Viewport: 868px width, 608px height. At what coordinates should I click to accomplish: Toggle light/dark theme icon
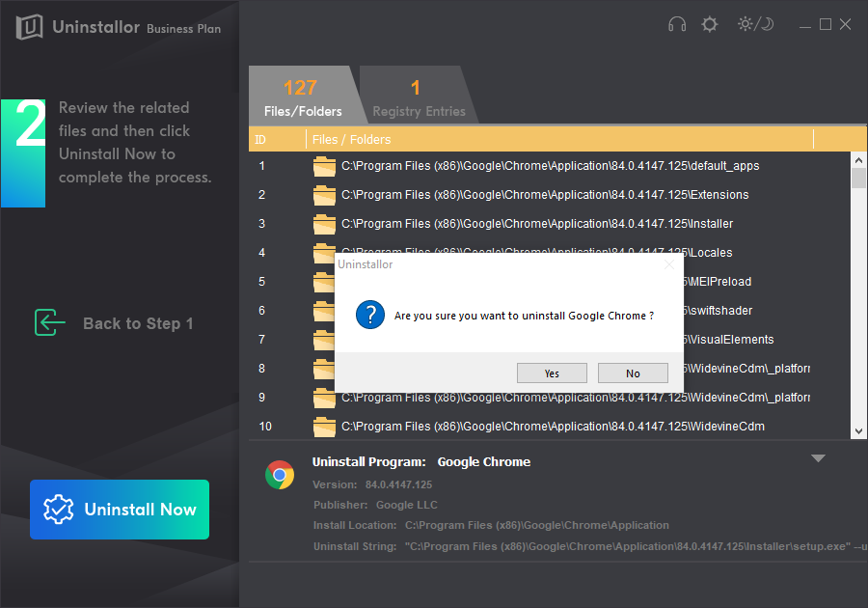pyautogui.click(x=755, y=24)
